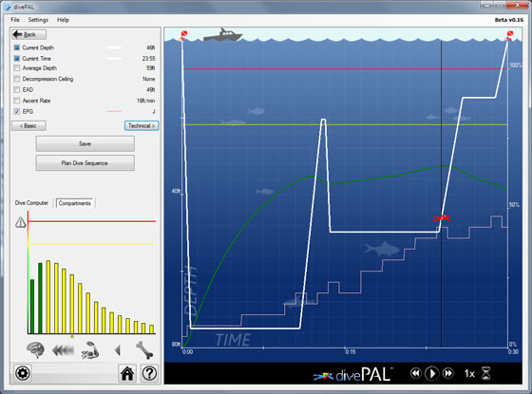
Task: Select the Compartments tab
Action: (75, 203)
